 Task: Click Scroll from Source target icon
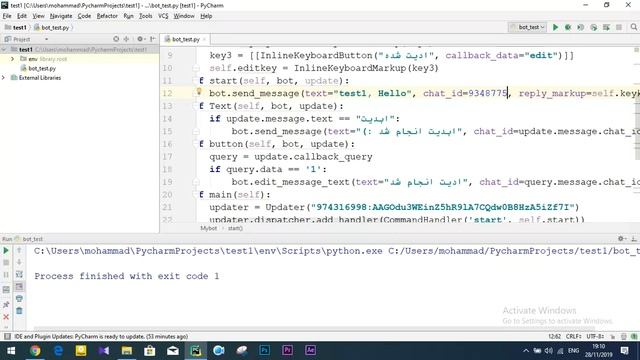[x=116, y=39]
